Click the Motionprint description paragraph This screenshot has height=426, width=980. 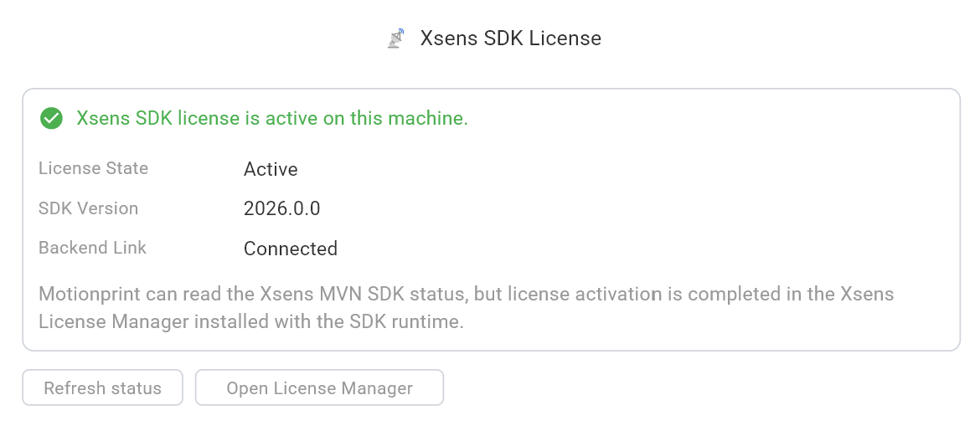(467, 308)
